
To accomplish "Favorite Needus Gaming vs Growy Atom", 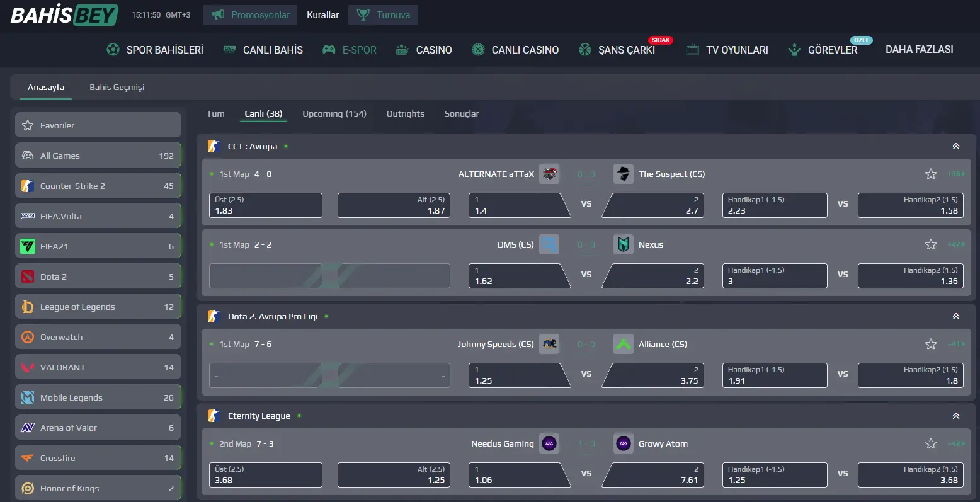I will coord(931,443).
